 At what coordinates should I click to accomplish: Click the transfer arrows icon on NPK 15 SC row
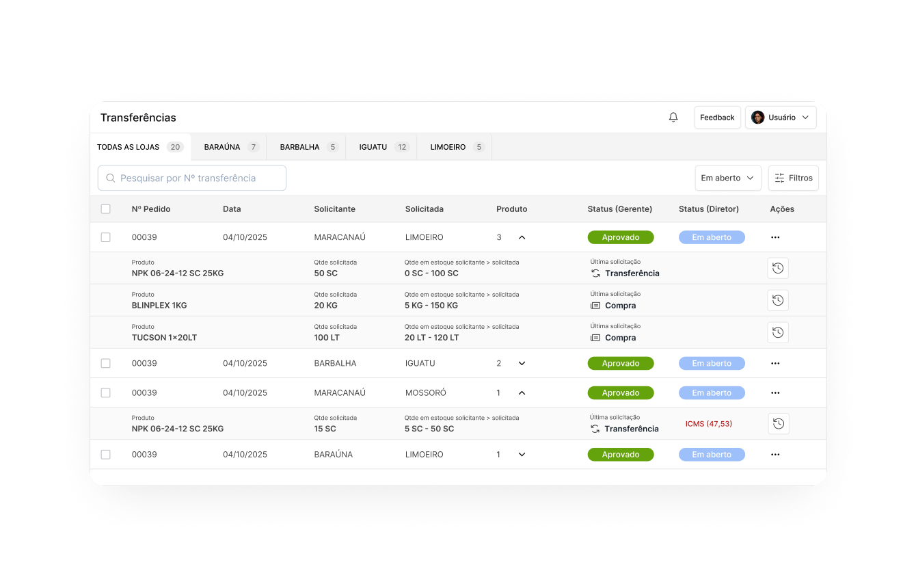tap(595, 429)
